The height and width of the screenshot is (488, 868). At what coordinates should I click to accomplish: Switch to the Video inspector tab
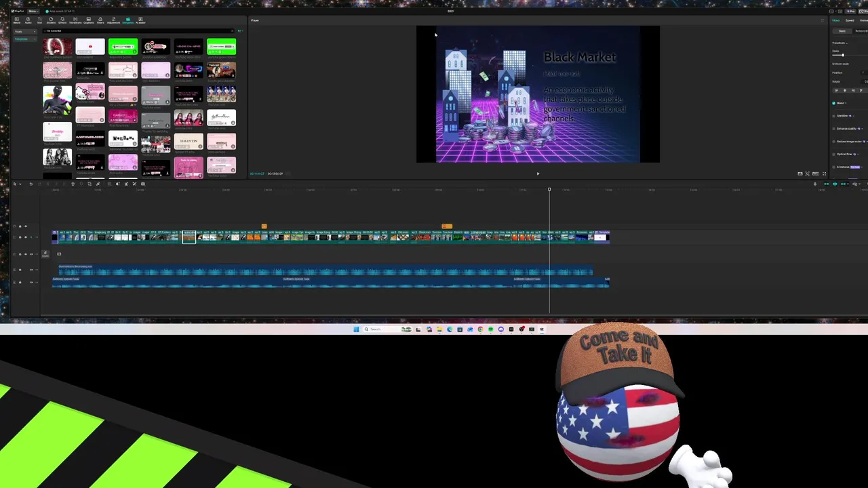(x=835, y=20)
